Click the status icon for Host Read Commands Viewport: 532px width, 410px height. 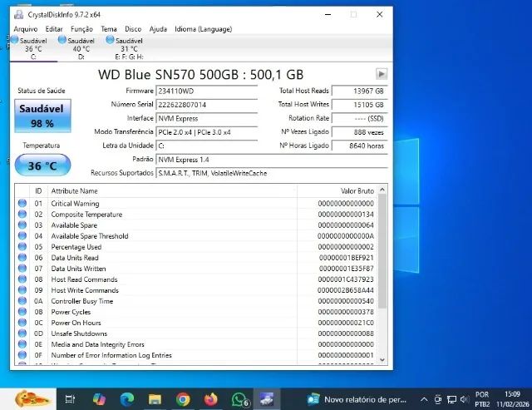tap(22, 279)
